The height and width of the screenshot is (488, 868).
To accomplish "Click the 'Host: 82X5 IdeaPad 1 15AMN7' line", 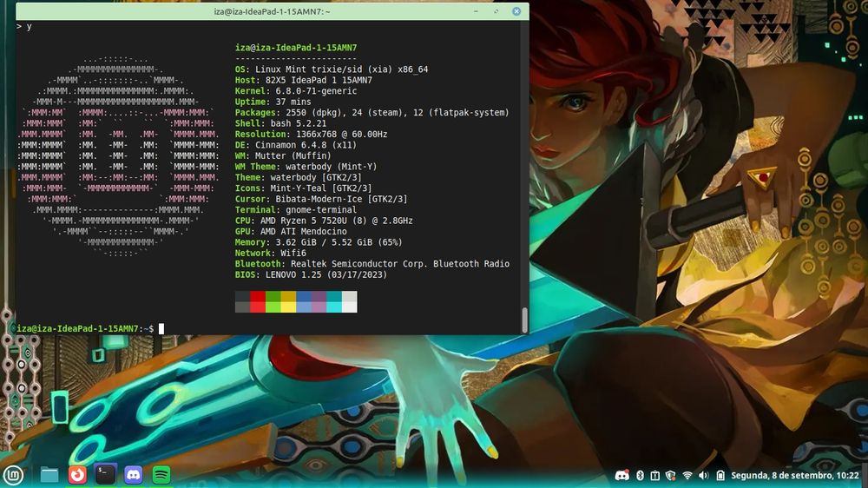I will click(x=303, y=80).
